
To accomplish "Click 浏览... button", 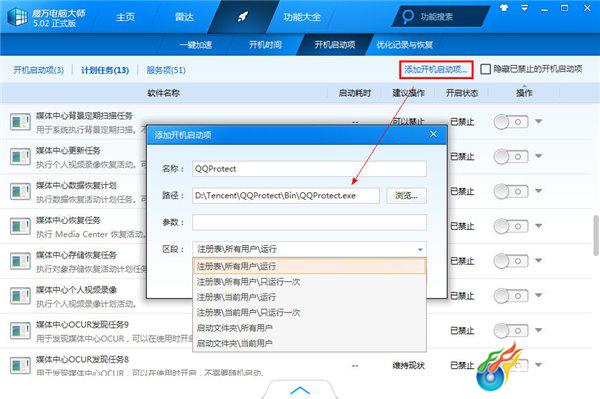I will point(406,195).
